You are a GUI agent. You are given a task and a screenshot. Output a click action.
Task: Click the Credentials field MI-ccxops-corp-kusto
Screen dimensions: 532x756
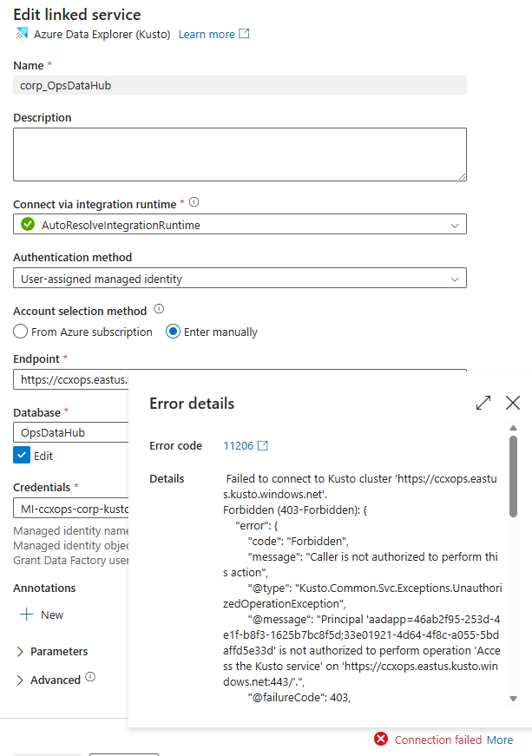pos(71,509)
